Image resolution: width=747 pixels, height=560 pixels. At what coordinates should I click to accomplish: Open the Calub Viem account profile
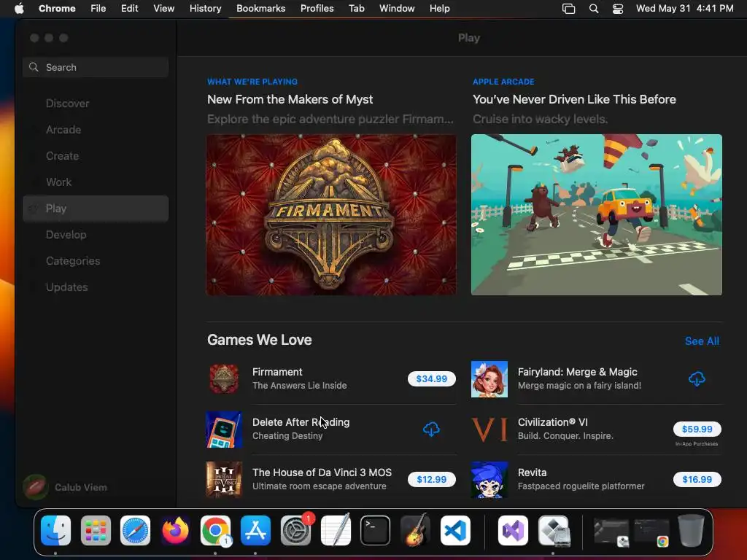65,487
